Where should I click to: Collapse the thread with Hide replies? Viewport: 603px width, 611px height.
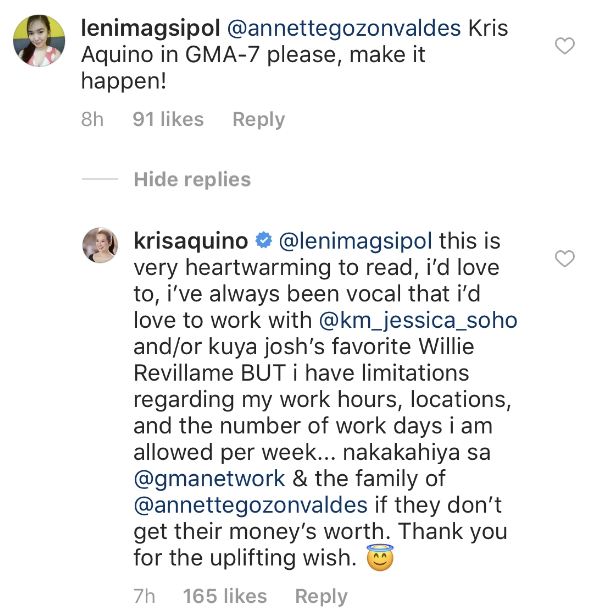[192, 180]
